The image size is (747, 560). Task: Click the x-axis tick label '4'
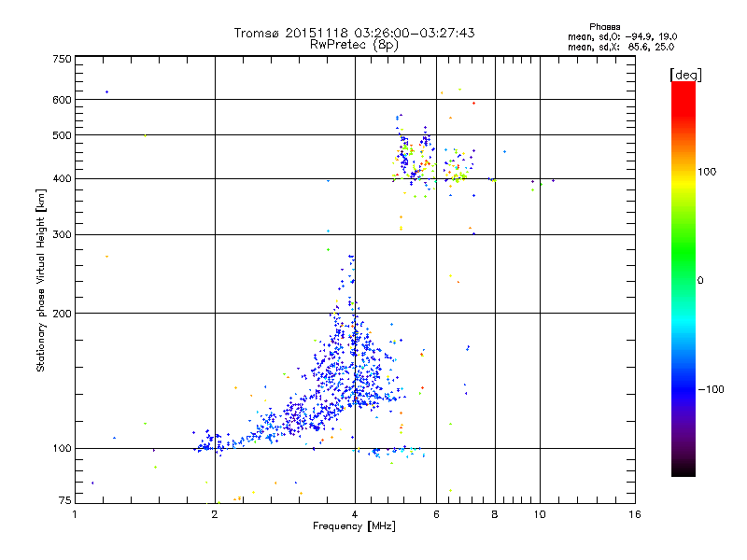tap(355, 514)
